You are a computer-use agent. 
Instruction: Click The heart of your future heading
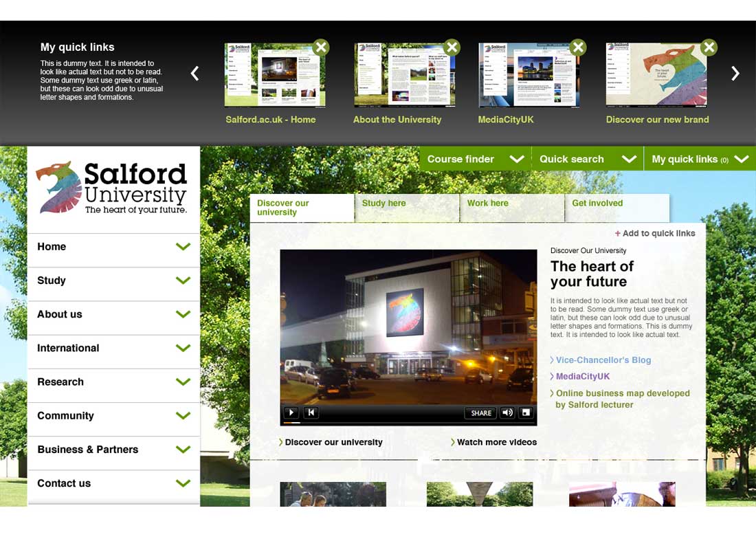(592, 274)
